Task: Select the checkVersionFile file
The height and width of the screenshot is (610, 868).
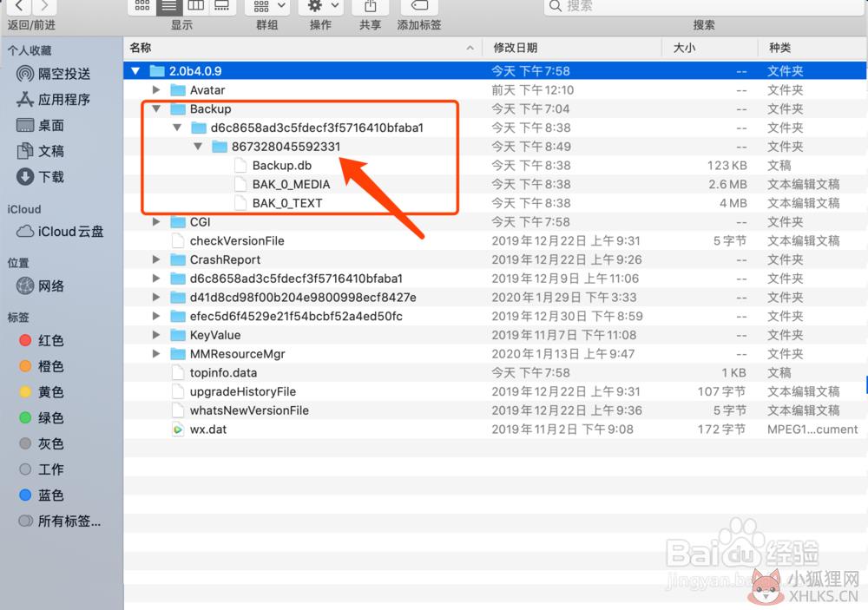Action: point(237,241)
